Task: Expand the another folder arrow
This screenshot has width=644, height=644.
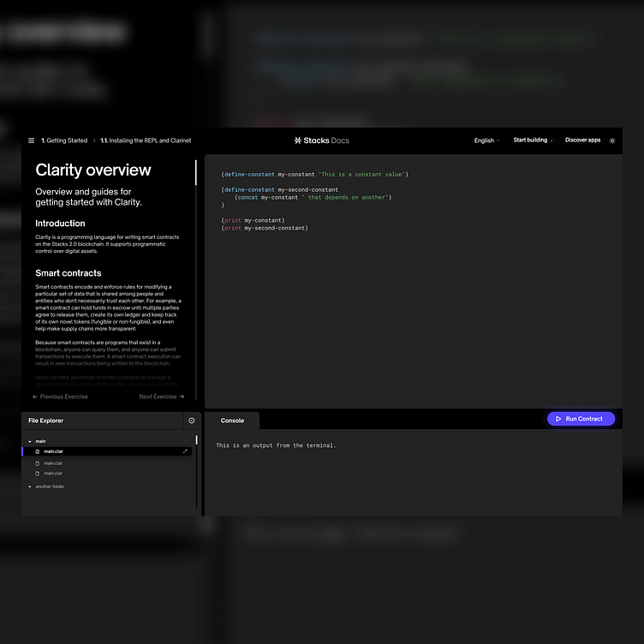Action: 30,486
